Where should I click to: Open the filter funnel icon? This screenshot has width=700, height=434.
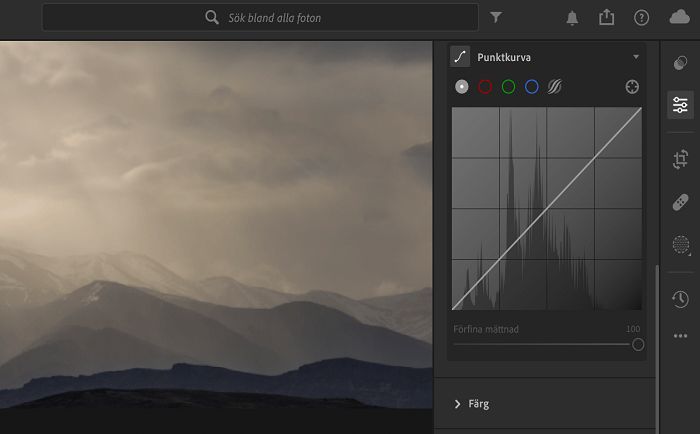(496, 17)
